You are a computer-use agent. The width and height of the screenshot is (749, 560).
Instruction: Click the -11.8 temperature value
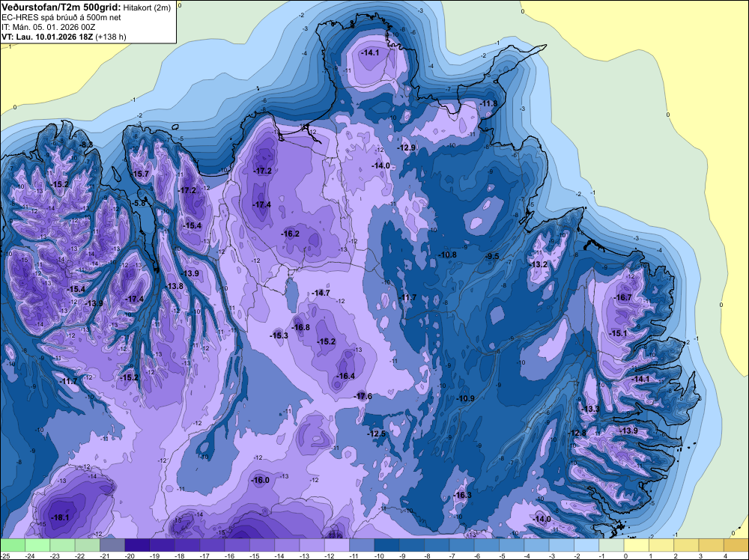(488, 103)
